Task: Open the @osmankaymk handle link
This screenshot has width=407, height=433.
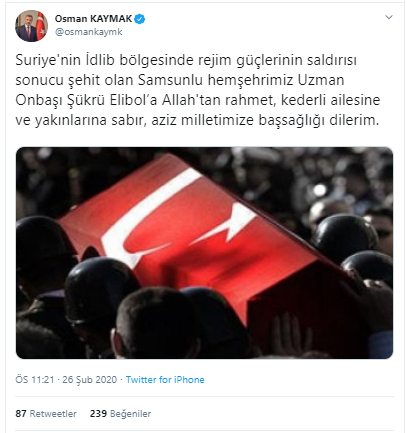Action: tap(89, 32)
